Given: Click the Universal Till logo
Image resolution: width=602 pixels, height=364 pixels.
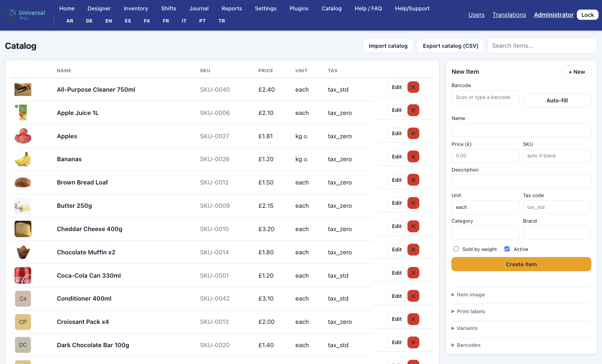Looking at the screenshot, I should [25, 15].
